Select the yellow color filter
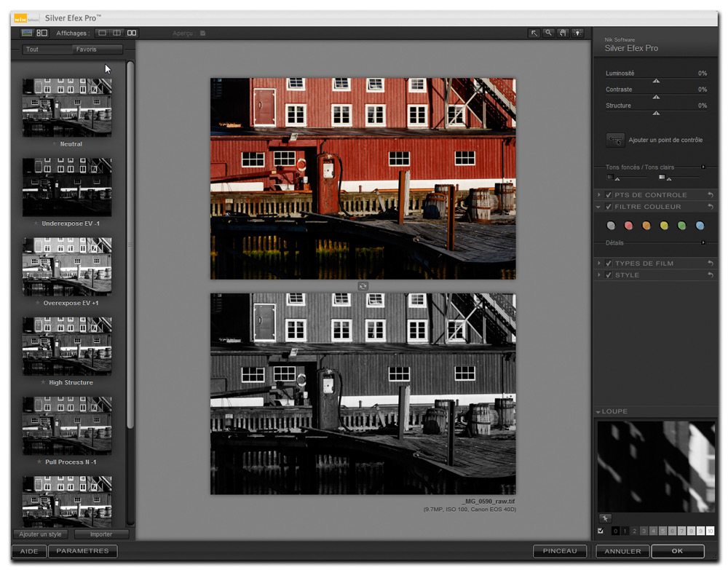Image resolution: width=728 pixels, height=570 pixels. click(664, 226)
